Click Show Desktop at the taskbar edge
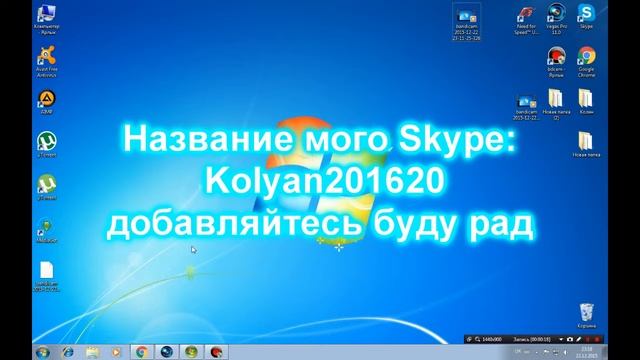Image resolution: width=640 pixels, height=360 pixels. 605,352
